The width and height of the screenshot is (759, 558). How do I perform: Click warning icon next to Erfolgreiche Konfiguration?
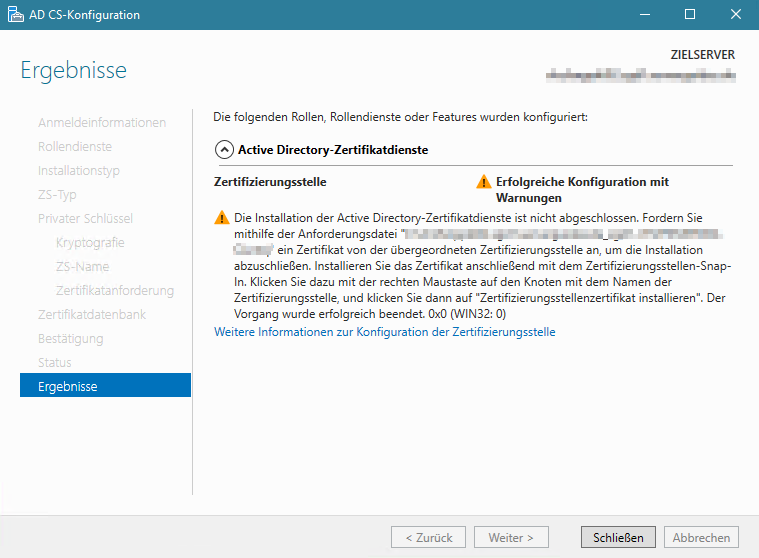point(484,182)
